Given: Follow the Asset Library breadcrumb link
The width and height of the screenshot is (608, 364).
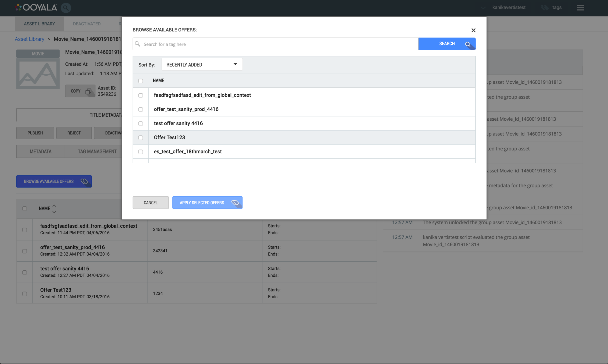Looking at the screenshot, I should tap(29, 39).
